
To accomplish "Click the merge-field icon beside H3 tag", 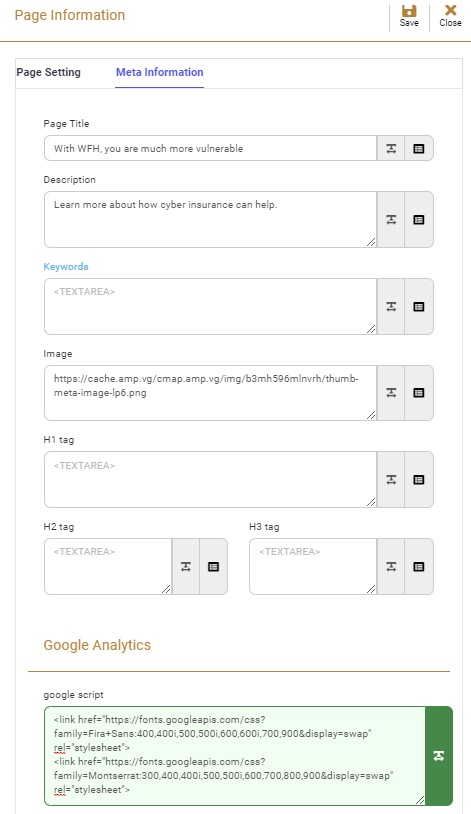I will tap(391, 566).
